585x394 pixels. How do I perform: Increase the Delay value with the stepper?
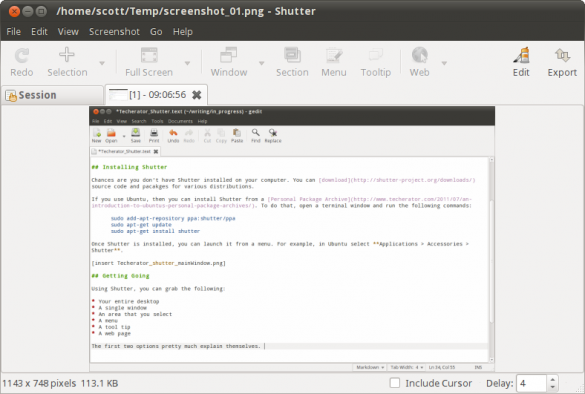click(553, 379)
